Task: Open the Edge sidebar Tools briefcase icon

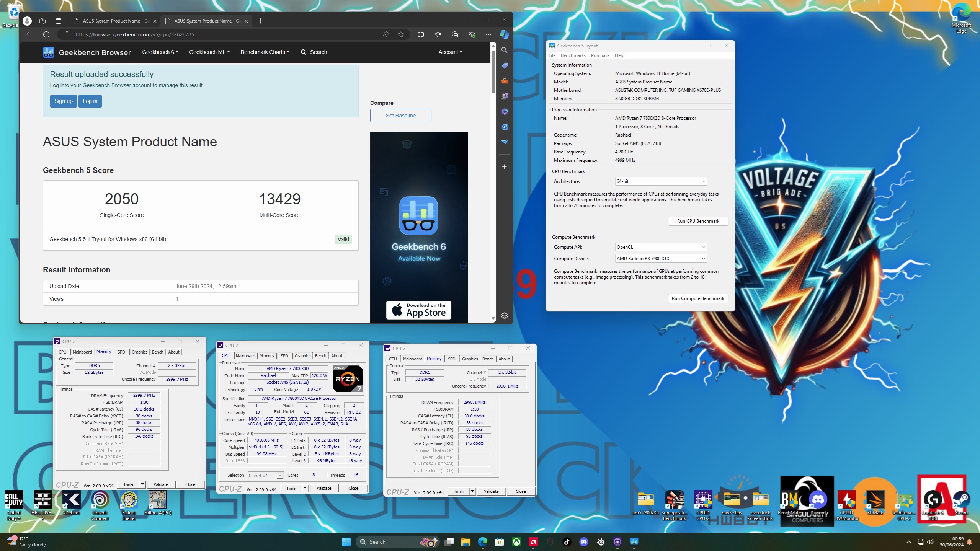Action: pos(505,81)
